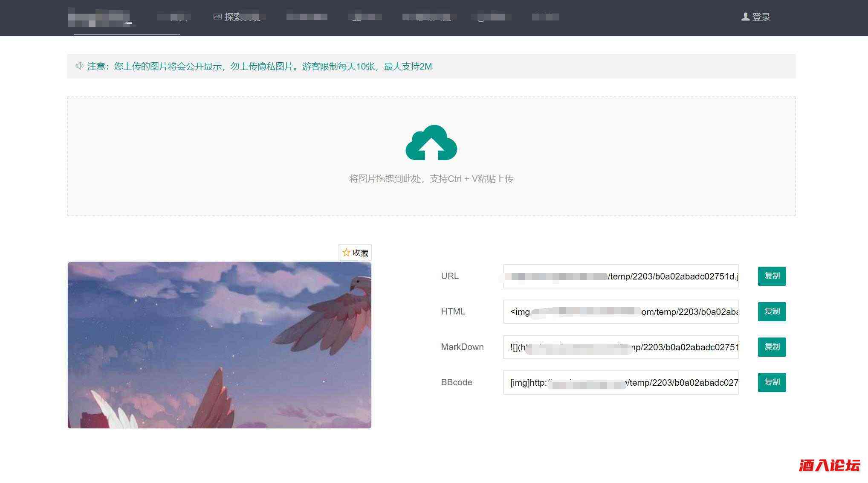Copy the image URL with the 复制 button
This screenshot has height=483, width=868.
771,276
